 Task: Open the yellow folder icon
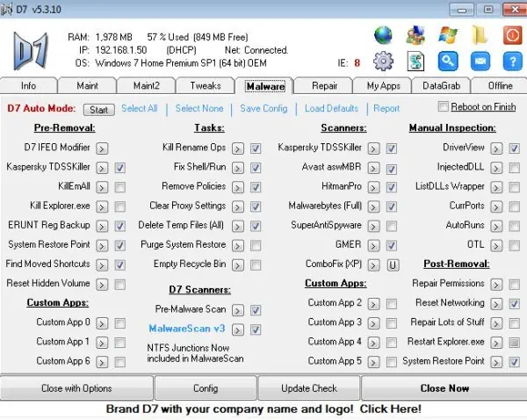coord(480,35)
